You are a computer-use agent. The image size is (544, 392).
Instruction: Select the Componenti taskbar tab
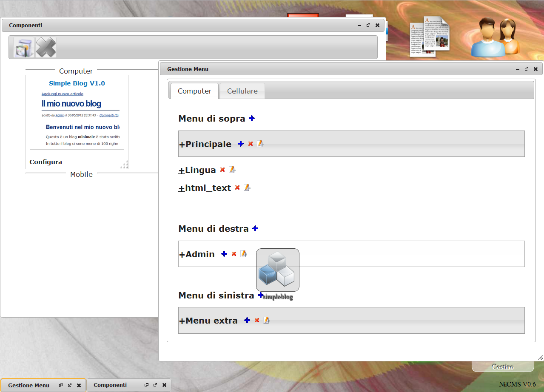(x=110, y=385)
